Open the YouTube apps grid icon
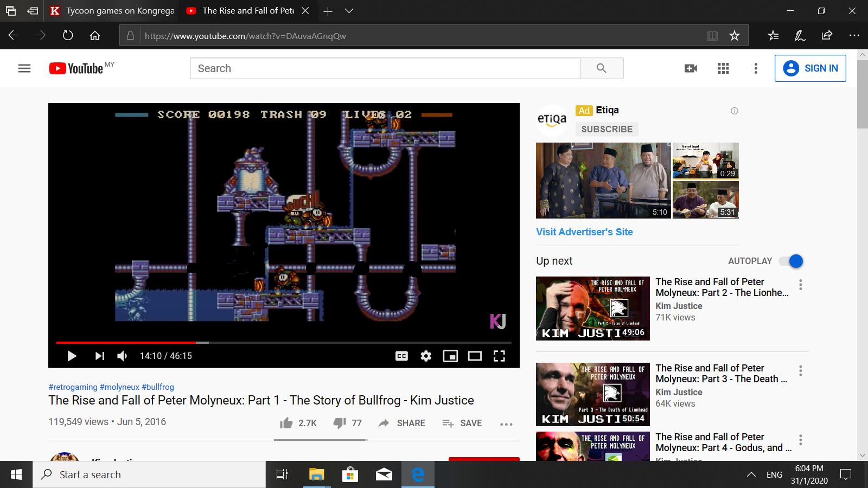The image size is (868, 488). click(x=723, y=68)
